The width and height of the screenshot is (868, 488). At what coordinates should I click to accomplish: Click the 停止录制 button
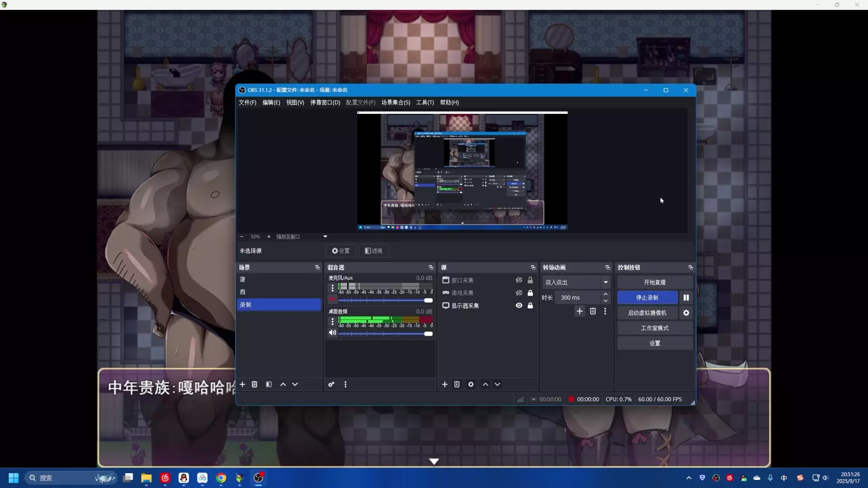[x=647, y=297]
